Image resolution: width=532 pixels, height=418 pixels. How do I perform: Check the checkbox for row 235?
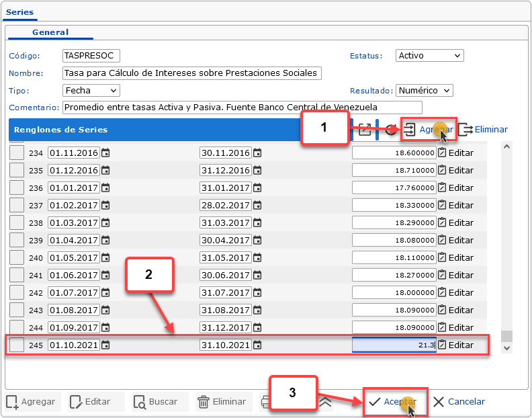17,170
